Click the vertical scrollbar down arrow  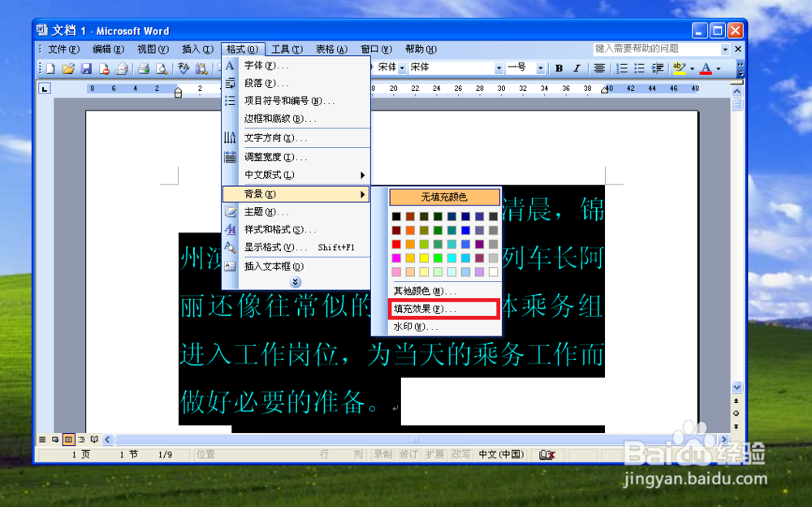(737, 388)
